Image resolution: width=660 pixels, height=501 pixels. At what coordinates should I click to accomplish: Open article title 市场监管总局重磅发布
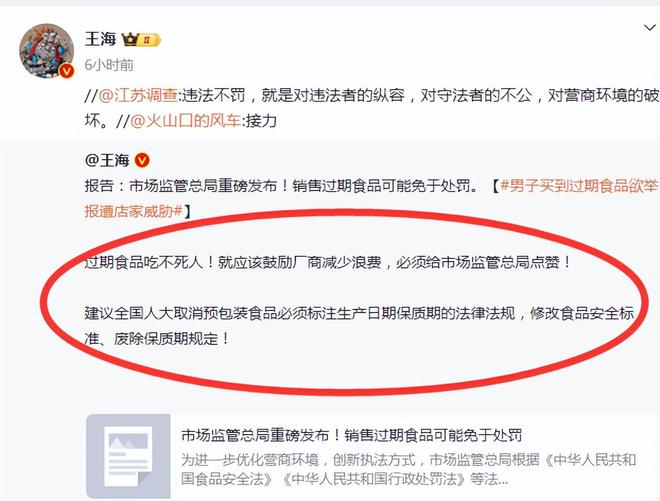click(352, 435)
